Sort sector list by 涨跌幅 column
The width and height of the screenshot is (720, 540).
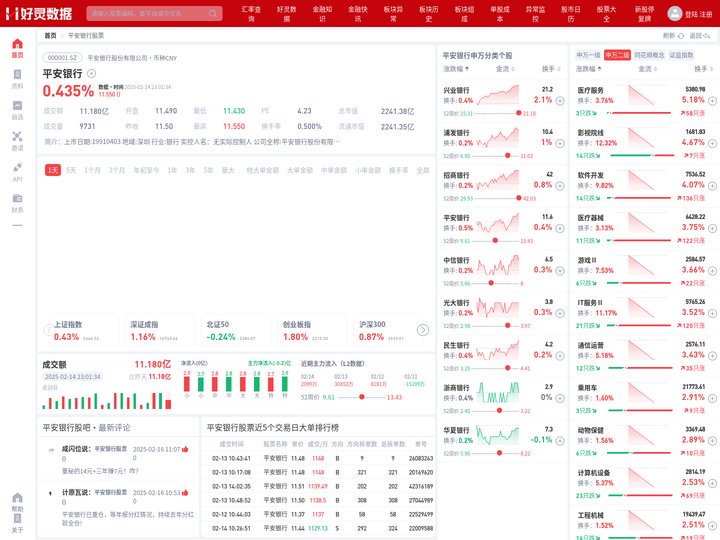589,69
